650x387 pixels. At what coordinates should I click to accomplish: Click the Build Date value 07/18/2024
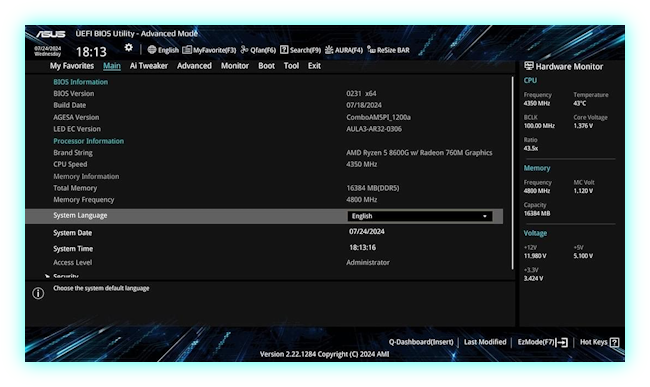[x=364, y=105]
